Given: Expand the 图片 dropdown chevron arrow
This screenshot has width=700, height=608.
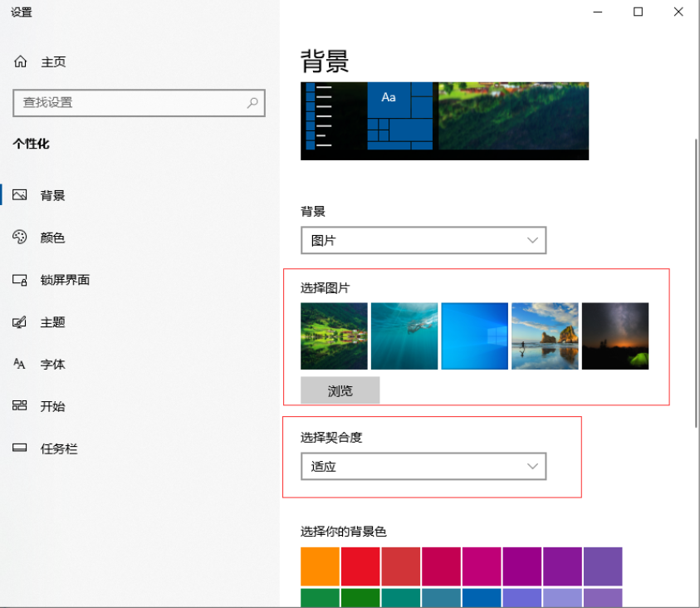Looking at the screenshot, I should click(x=532, y=240).
